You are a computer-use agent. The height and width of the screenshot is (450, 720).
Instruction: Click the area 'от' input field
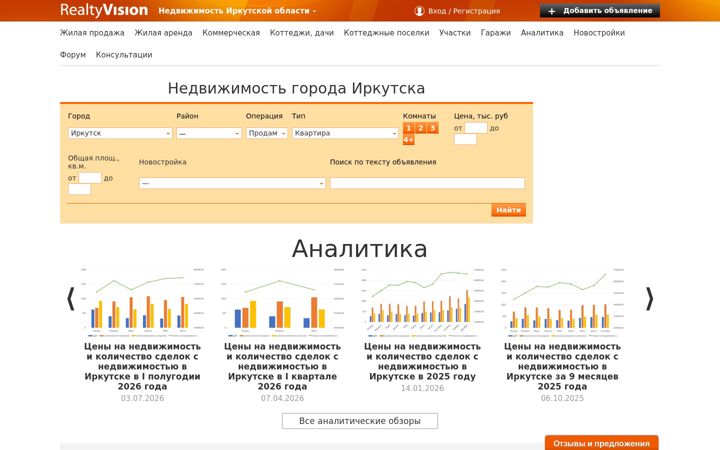90,178
